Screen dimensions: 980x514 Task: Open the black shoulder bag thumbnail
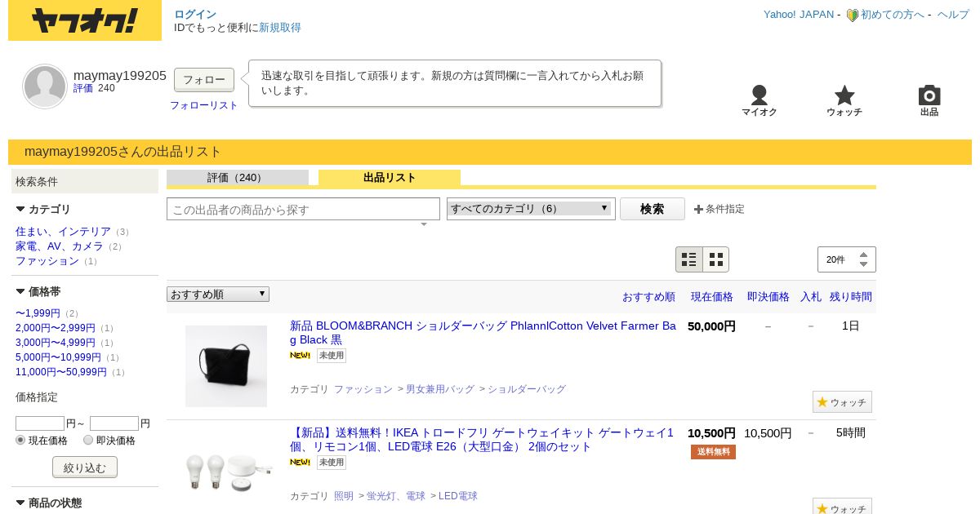[x=226, y=366]
